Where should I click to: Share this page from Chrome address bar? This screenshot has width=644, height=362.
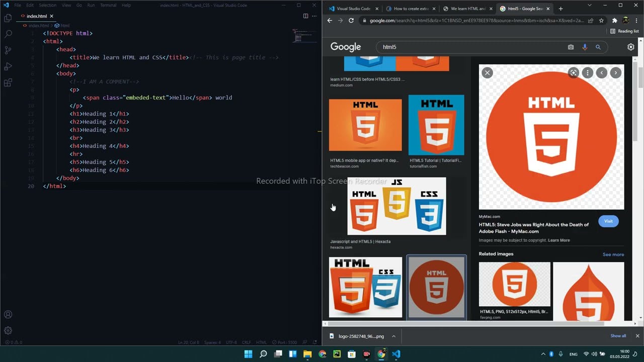[x=591, y=21]
